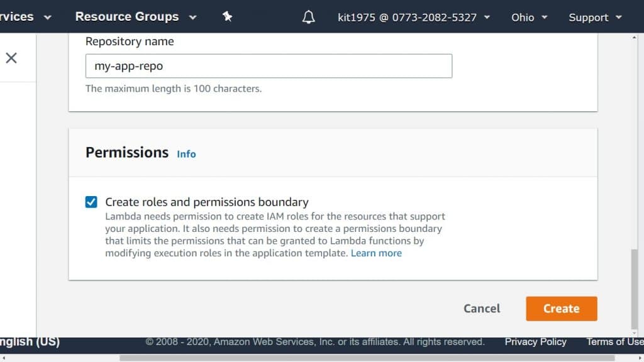Change region from the Ohio dropdown

(x=529, y=18)
